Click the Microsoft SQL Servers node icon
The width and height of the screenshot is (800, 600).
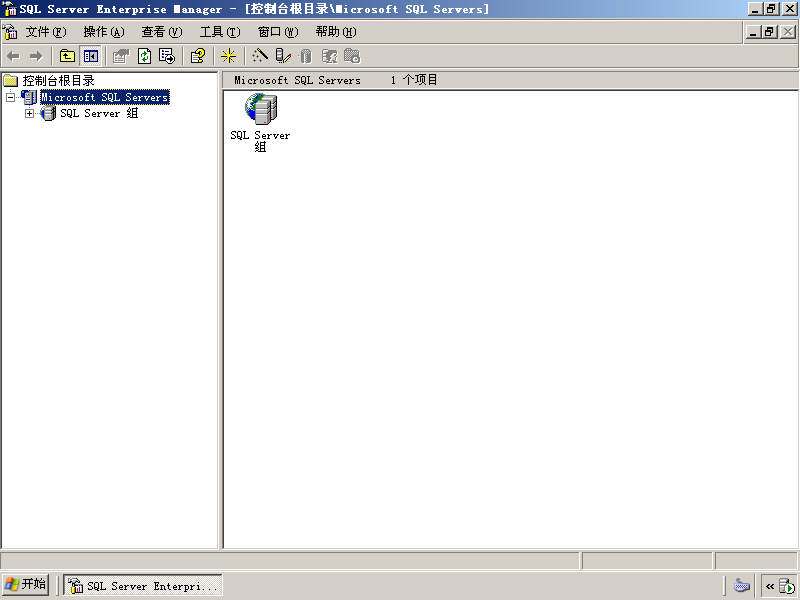tap(29, 97)
